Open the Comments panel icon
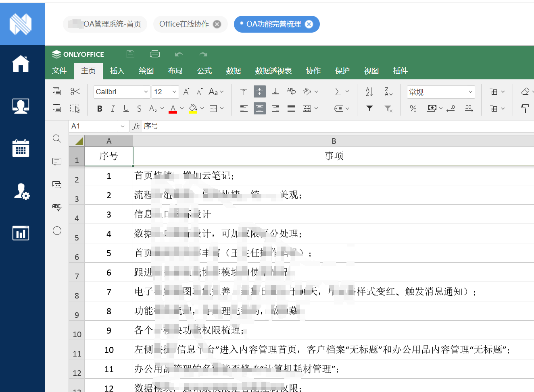This screenshot has height=392, width=534. click(x=57, y=162)
